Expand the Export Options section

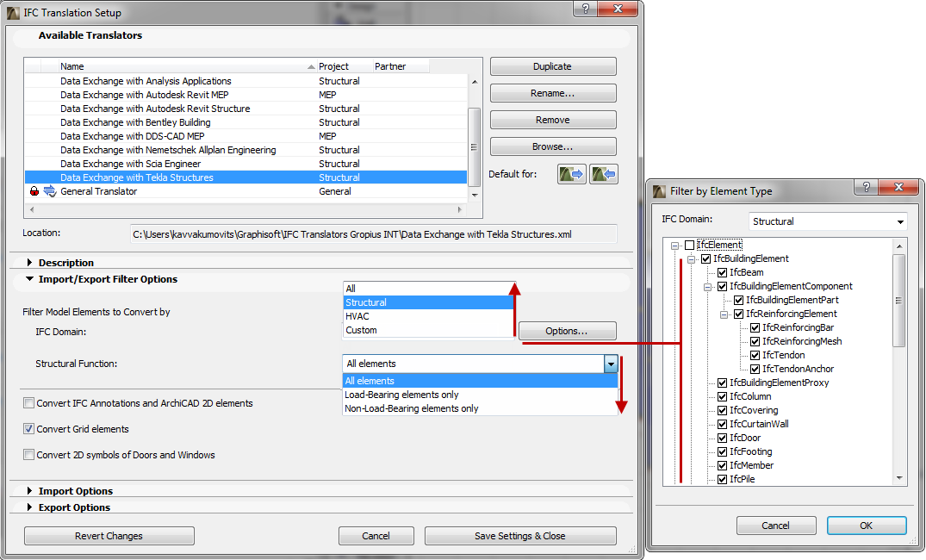click(x=29, y=507)
